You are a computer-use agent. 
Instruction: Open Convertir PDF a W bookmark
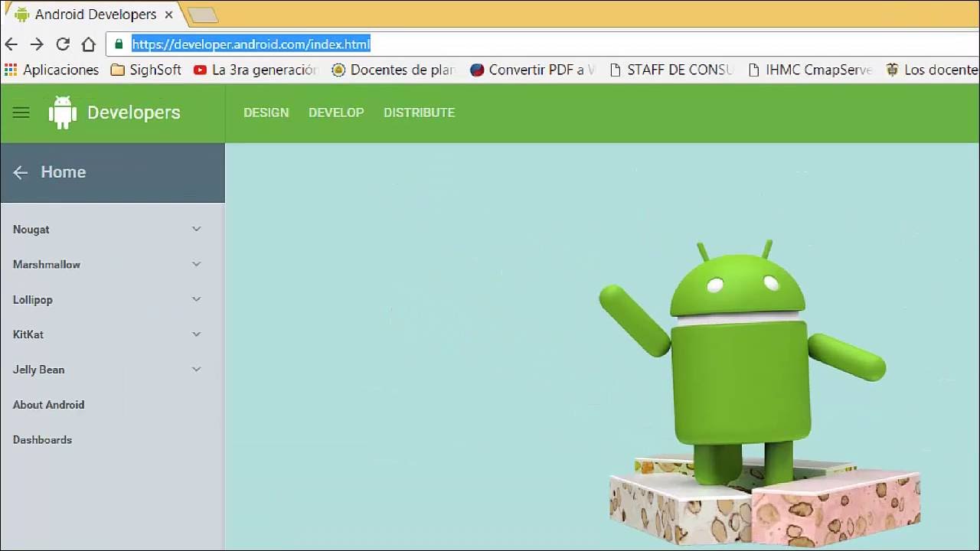point(533,70)
